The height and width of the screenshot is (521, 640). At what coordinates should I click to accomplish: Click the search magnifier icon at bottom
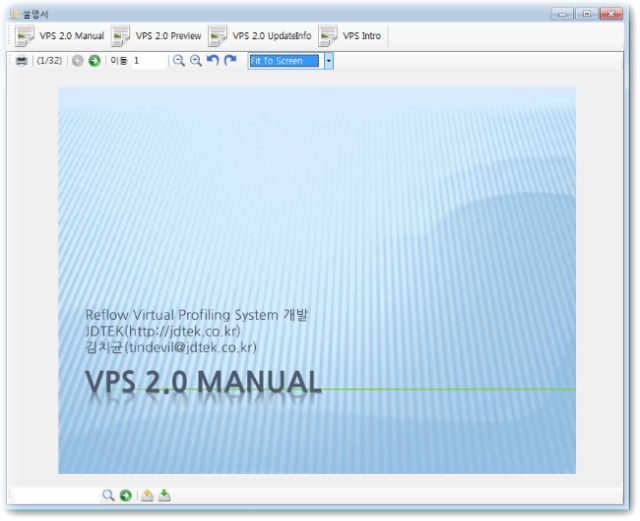(x=108, y=495)
